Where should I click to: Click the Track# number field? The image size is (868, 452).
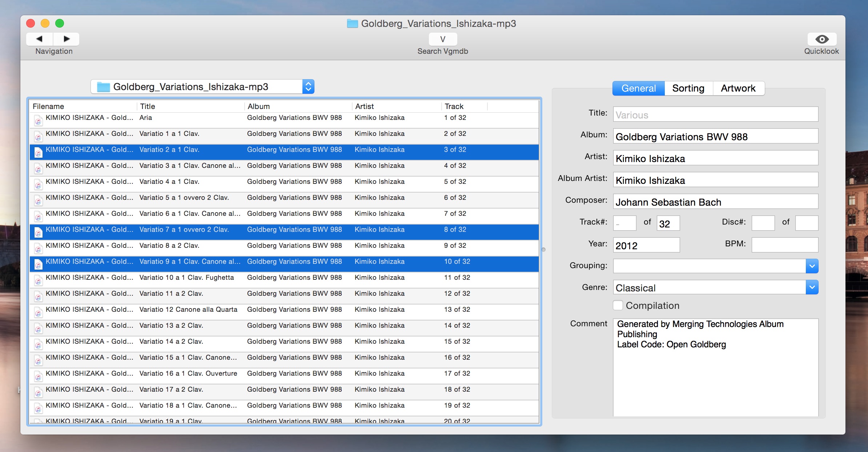click(624, 223)
